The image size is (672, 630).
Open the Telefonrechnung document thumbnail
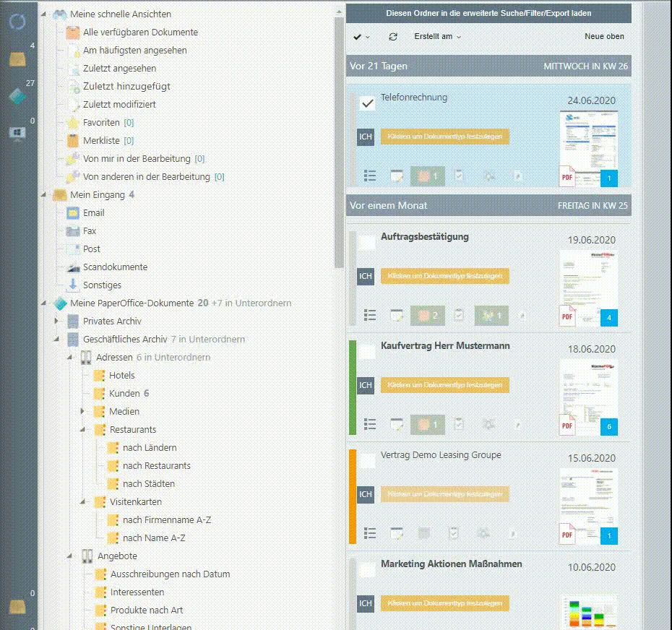[588, 148]
